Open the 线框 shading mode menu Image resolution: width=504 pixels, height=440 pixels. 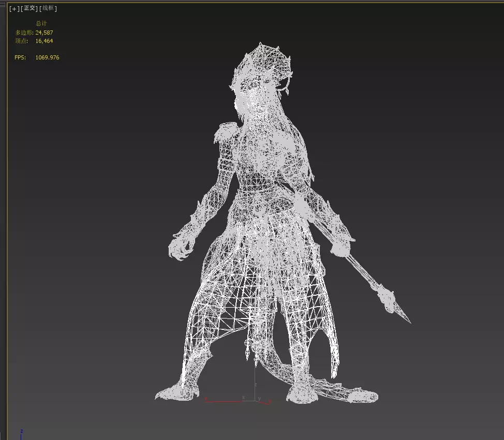click(48, 8)
